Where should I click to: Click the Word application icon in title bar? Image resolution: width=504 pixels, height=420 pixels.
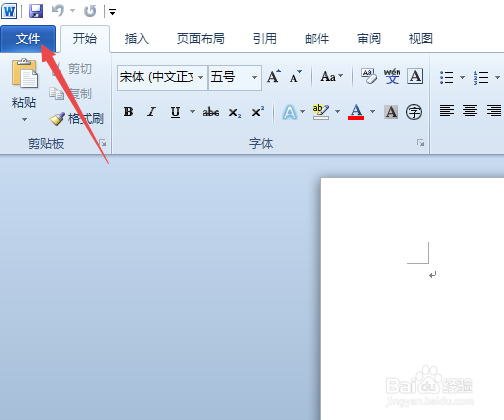click(9, 11)
